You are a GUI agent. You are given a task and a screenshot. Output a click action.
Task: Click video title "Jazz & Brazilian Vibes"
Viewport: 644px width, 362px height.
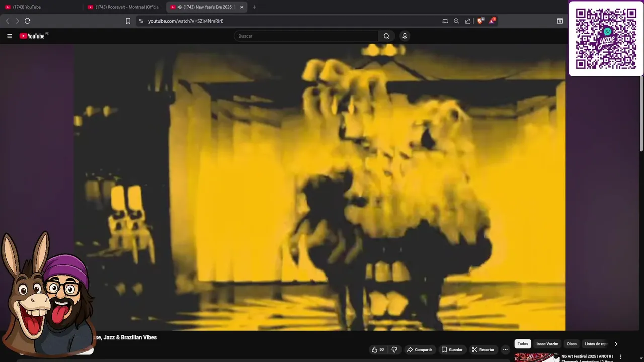[x=130, y=337]
